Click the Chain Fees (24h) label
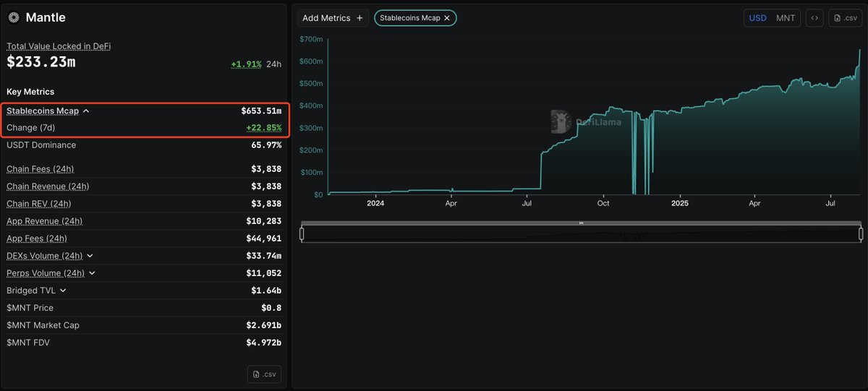Screen dimensions: 868x391 coord(40,169)
